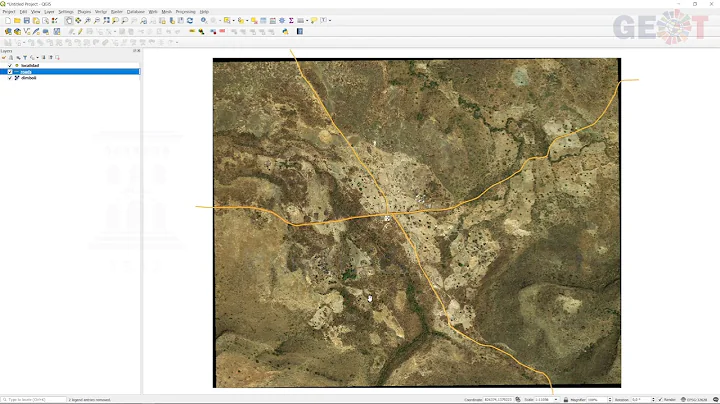Select the dimboli layer name
This screenshot has width=720, height=404.
(x=28, y=78)
